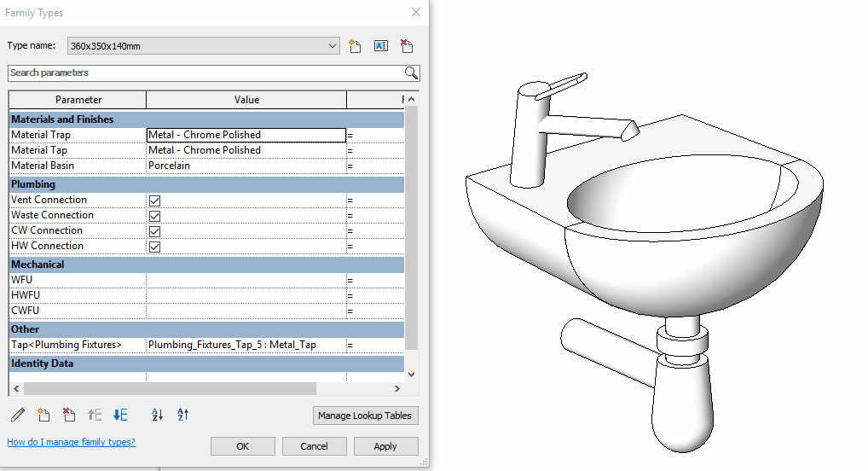
Task: Click the New Parameter icon in bottom toolbar
Action: pyautogui.click(x=43, y=415)
